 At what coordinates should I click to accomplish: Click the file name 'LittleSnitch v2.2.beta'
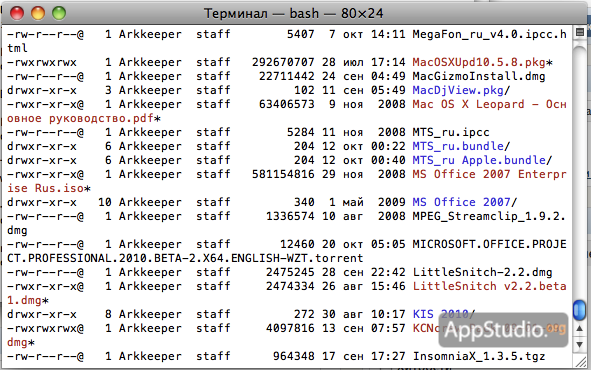click(489, 286)
